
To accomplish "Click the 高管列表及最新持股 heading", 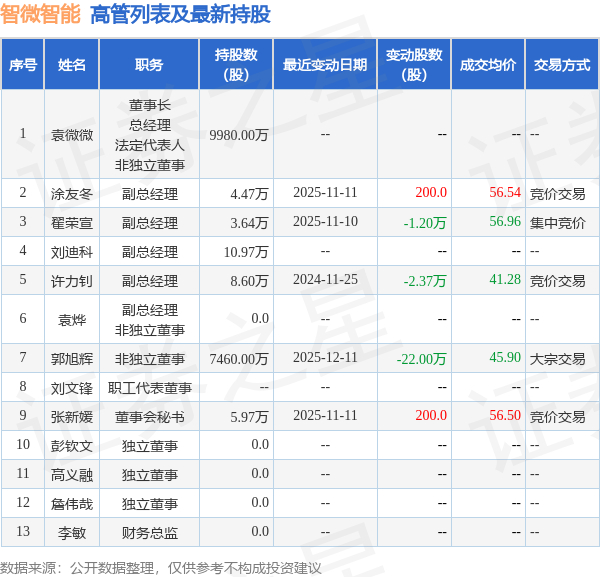I will pyautogui.click(x=180, y=14).
